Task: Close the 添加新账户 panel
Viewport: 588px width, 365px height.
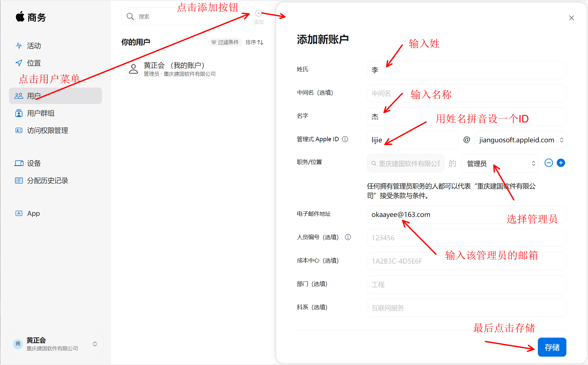Action: 572,18
